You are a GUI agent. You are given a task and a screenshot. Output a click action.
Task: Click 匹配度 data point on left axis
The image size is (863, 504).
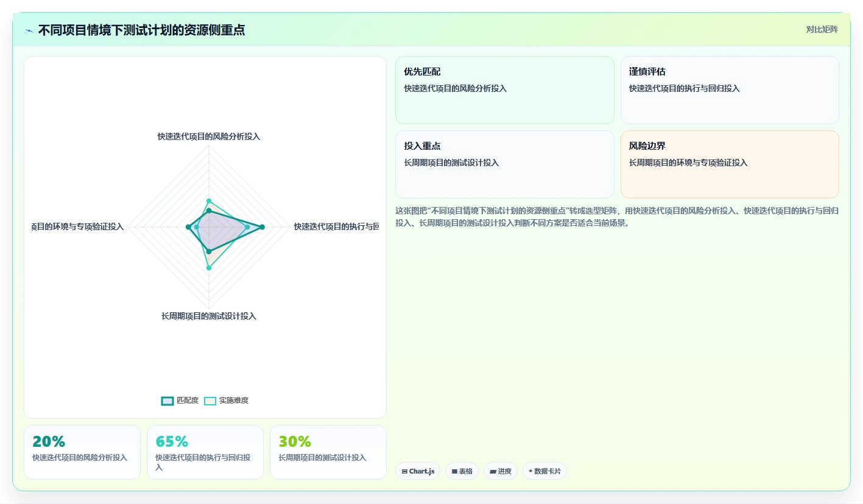pos(188,227)
